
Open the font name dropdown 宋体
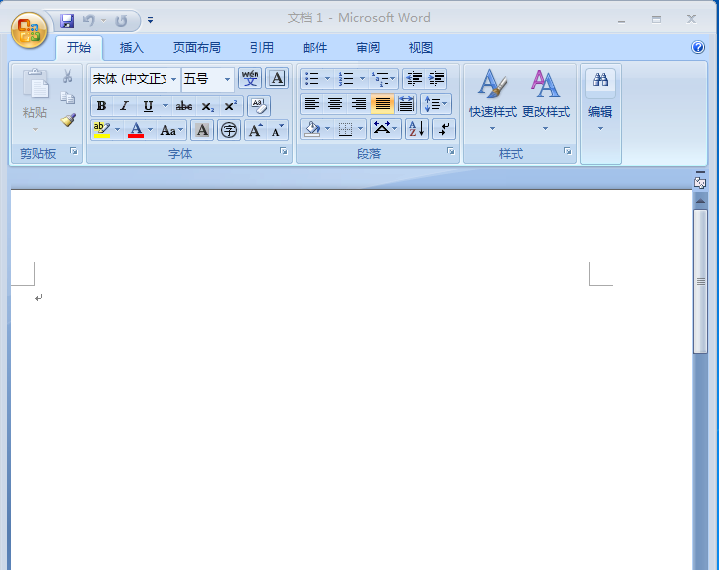(173, 79)
